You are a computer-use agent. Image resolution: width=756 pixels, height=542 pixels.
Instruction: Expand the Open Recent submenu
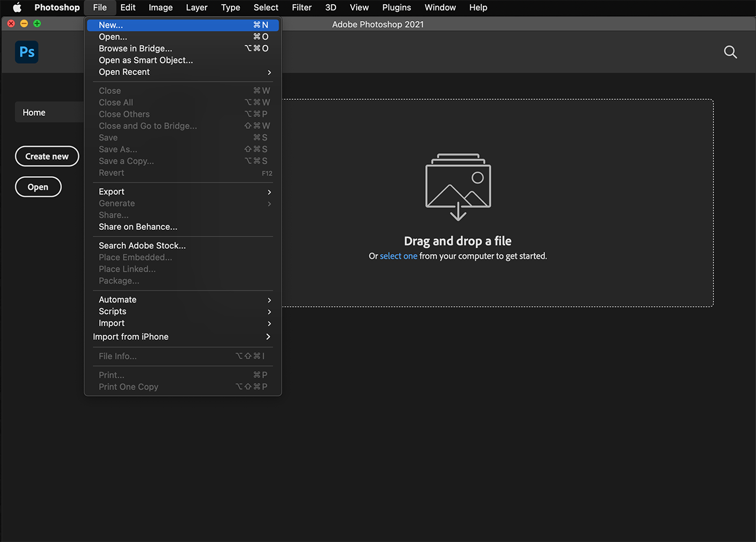pyautogui.click(x=183, y=72)
